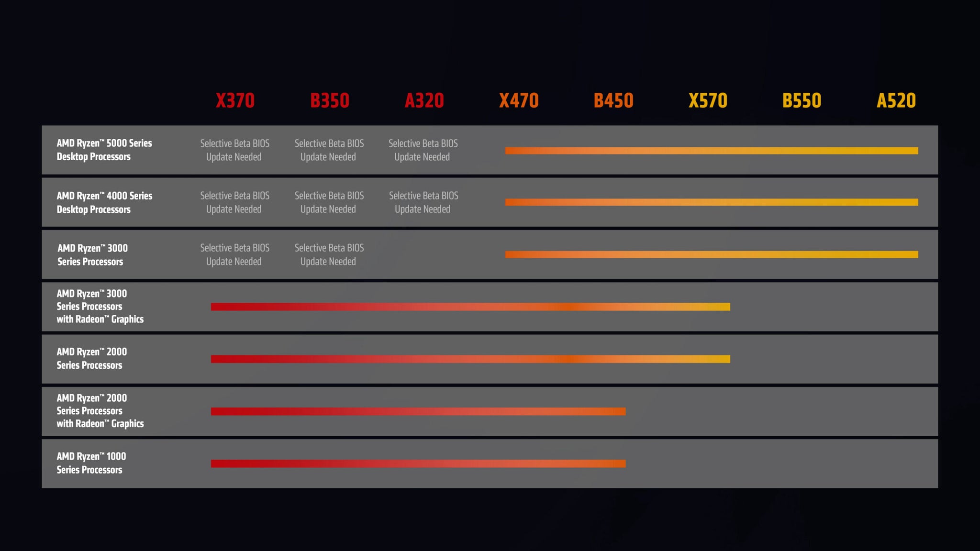This screenshot has height=551, width=980.
Task: Click Selective Beta BIOS Update for A320 Ryzen 5000
Action: point(423,150)
